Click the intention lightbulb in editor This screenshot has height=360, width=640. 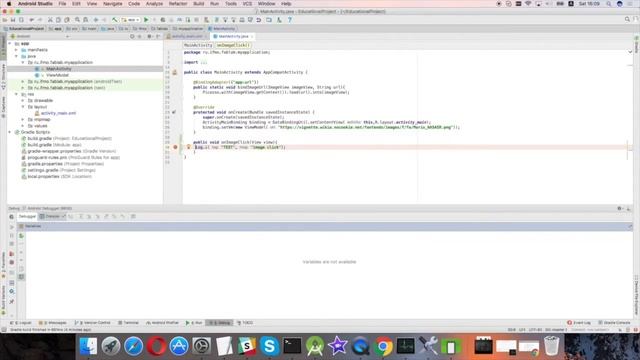point(189,147)
